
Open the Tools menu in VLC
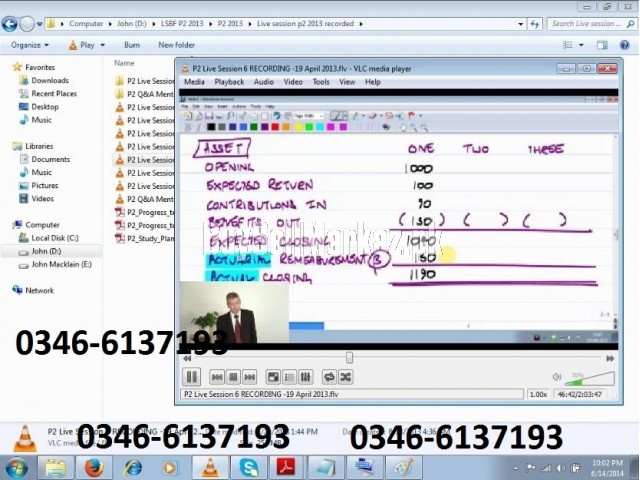(x=320, y=82)
